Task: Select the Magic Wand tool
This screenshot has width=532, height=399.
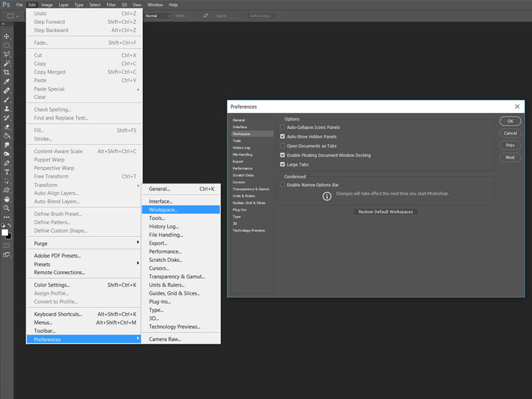Action: tap(7, 63)
